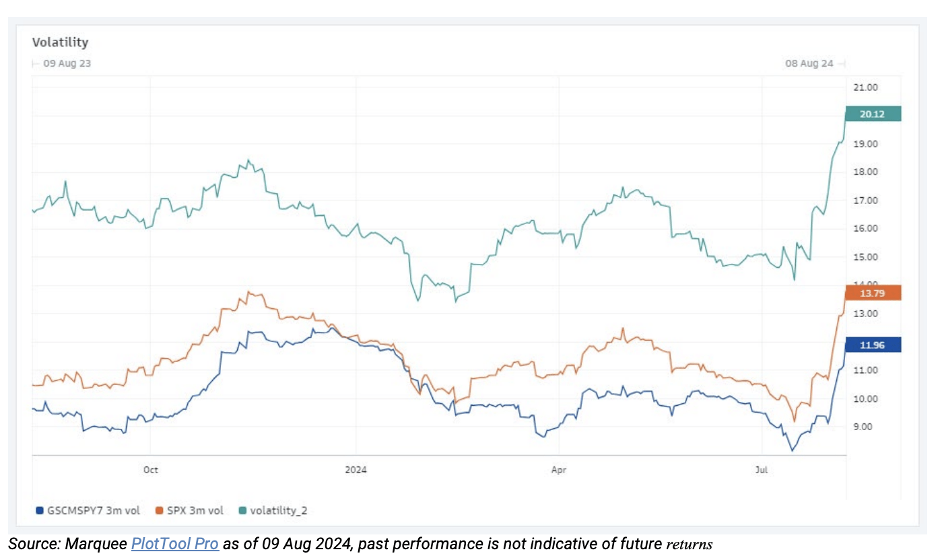The height and width of the screenshot is (560, 940).
Task: Click the 9.00 y-axis label
Action: 863,427
